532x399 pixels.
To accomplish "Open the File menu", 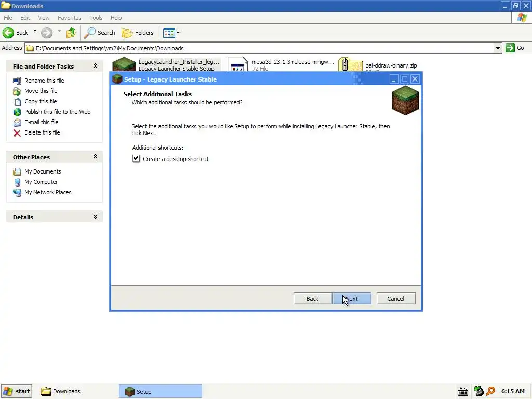I will [8, 18].
